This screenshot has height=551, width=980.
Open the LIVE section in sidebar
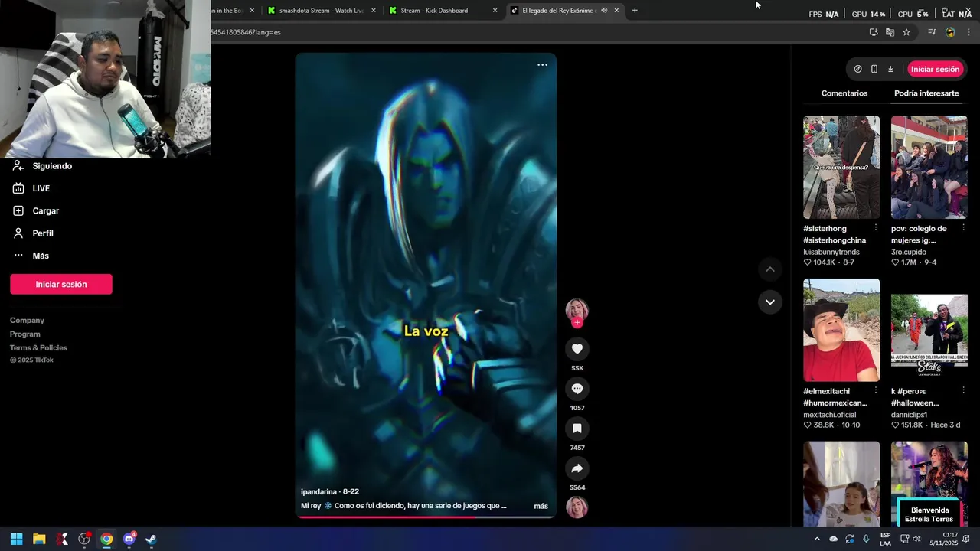(31, 188)
